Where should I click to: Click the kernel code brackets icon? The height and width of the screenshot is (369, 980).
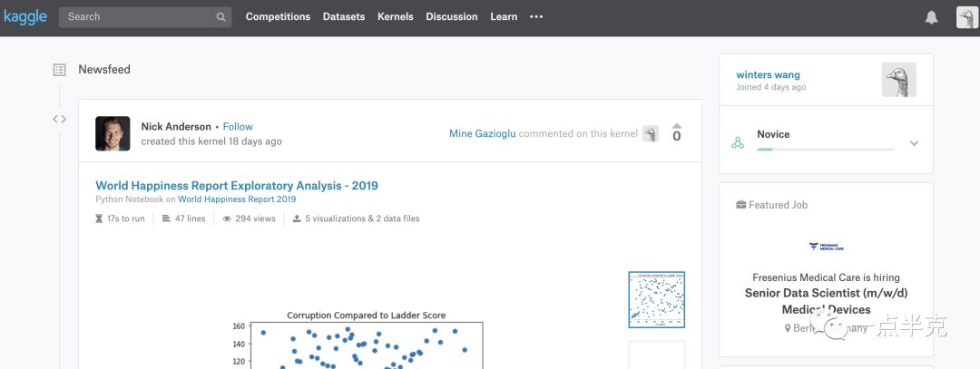[x=59, y=119]
